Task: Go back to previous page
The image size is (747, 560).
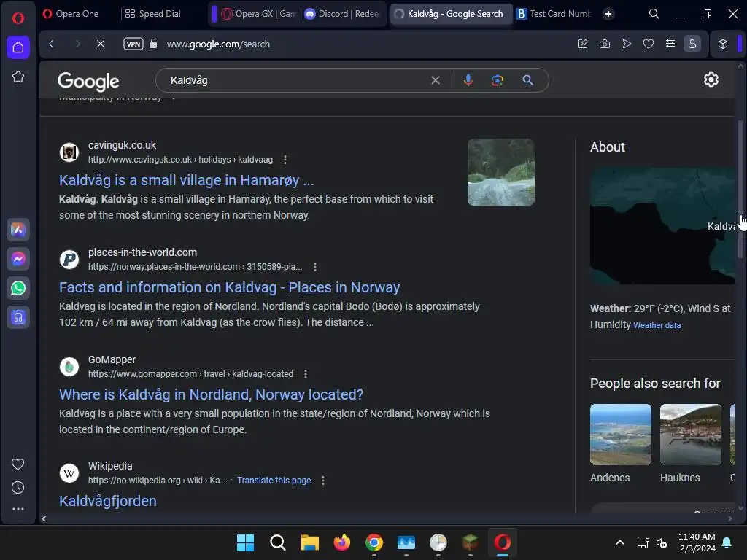Action: (x=52, y=44)
